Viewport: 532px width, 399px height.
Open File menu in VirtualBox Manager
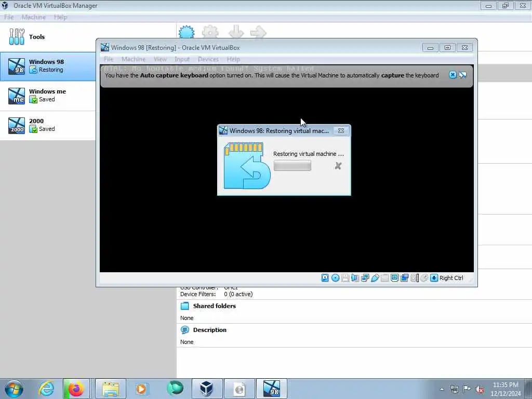coord(9,17)
